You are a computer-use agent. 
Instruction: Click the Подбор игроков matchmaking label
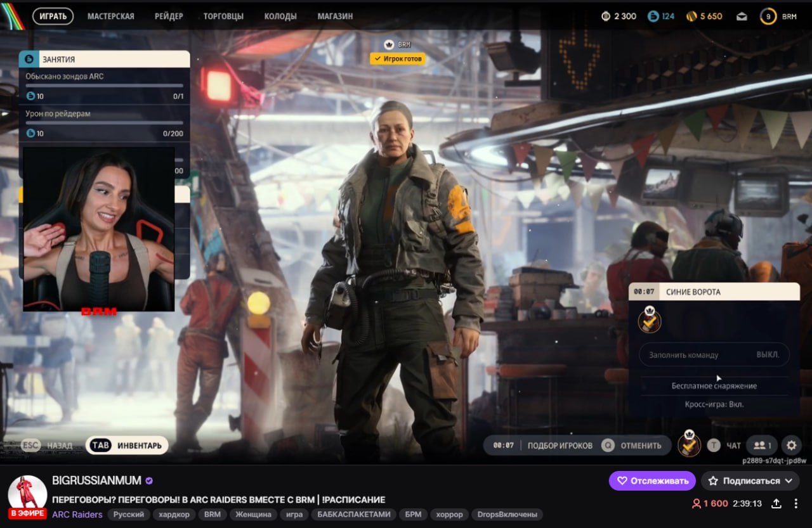pyautogui.click(x=560, y=446)
